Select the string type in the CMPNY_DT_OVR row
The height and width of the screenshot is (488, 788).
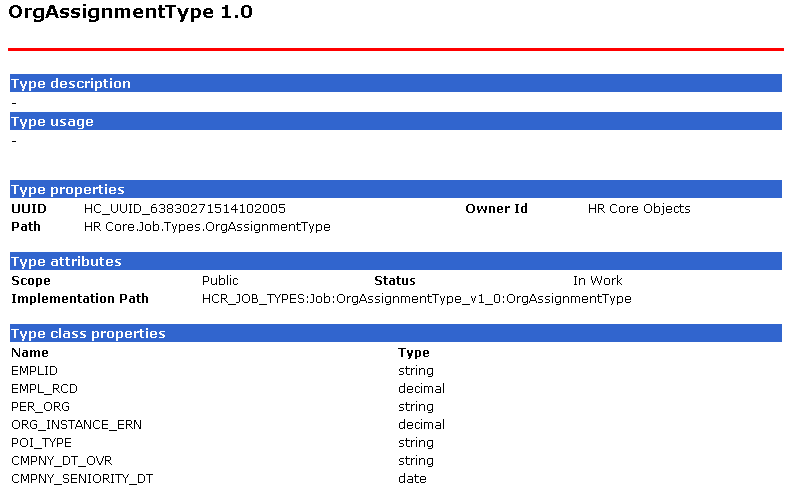coord(416,461)
